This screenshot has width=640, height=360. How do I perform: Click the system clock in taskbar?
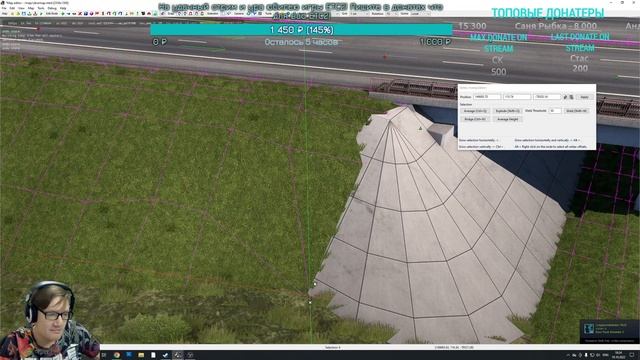click(x=618, y=355)
